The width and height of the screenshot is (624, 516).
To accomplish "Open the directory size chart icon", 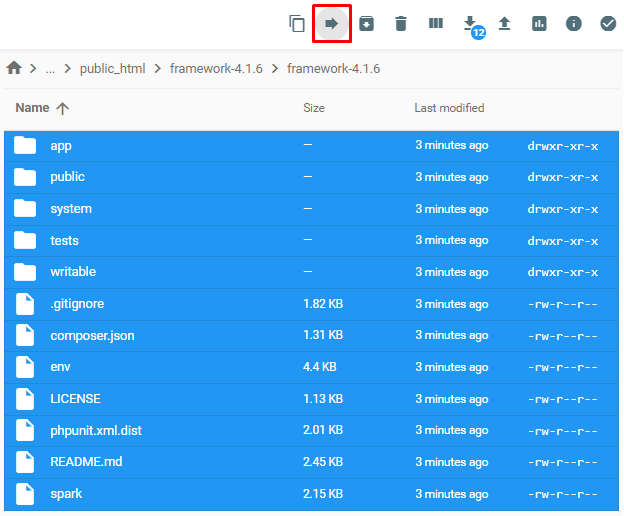I will pos(539,24).
